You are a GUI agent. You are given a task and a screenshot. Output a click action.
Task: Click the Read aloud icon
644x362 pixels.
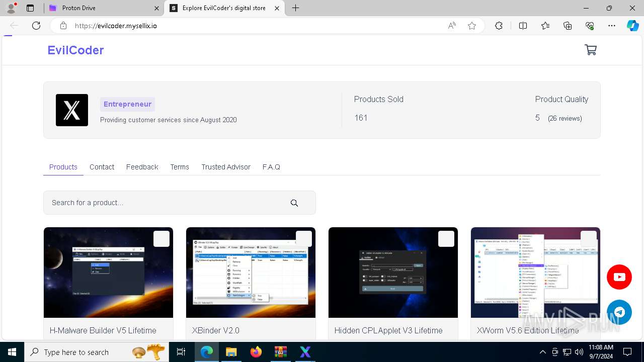[452, 26]
